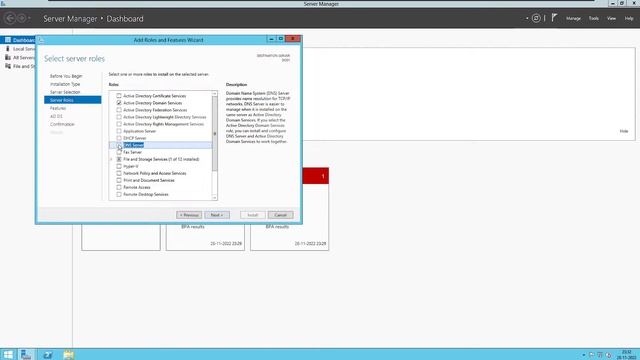Viewport: 640px width, 360px height.
Task: Click the Previous button
Action: 189,215
